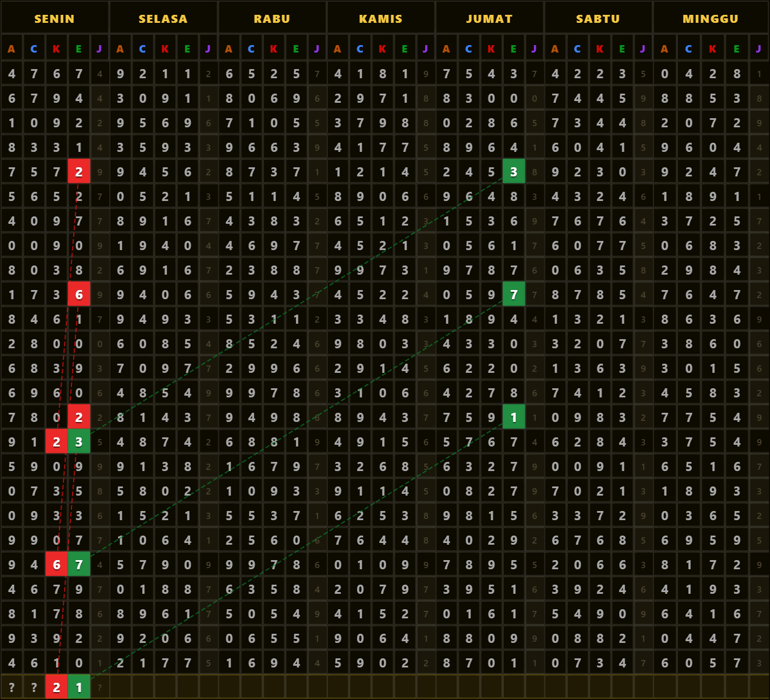Image resolution: width=770 pixels, height=700 pixels.
Task: Select the SENIN day header
Action: [x=55, y=18]
